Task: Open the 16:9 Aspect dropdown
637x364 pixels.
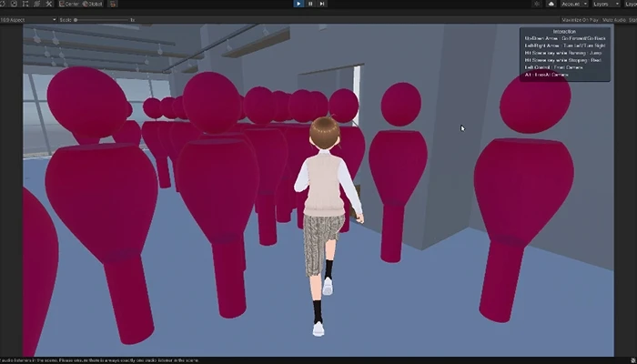Action: click(x=28, y=19)
